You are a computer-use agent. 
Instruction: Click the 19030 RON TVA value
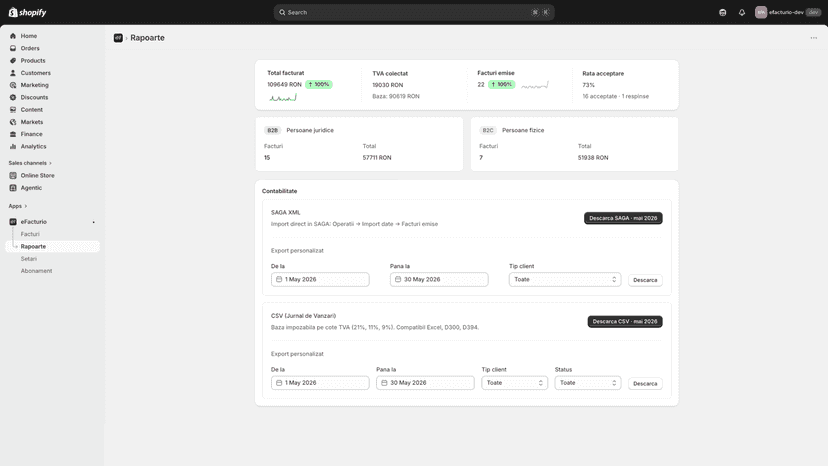[x=388, y=85]
